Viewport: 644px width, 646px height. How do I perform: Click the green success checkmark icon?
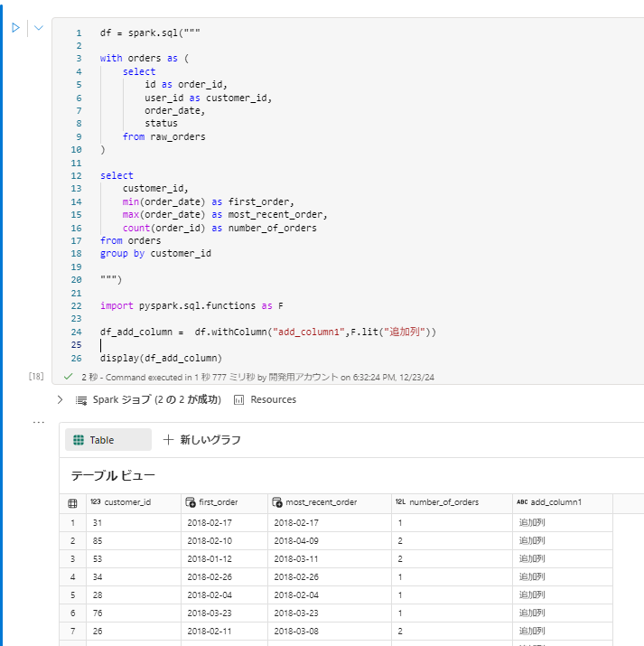[69, 377]
